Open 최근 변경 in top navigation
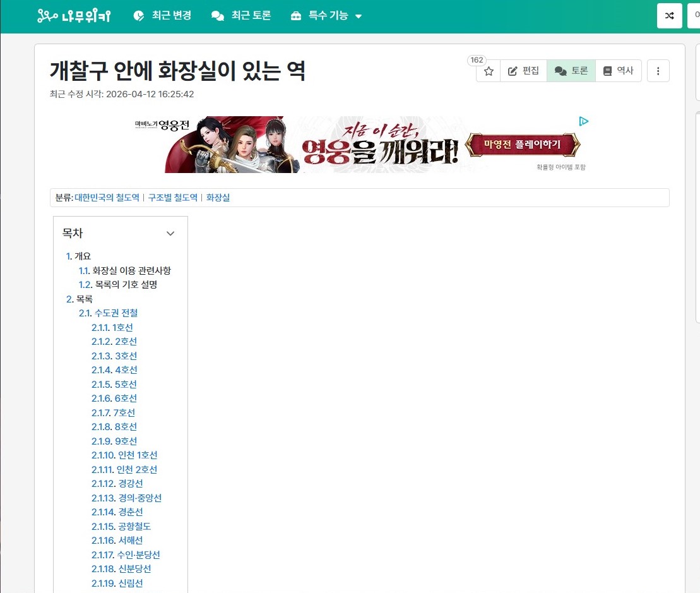 coord(162,16)
